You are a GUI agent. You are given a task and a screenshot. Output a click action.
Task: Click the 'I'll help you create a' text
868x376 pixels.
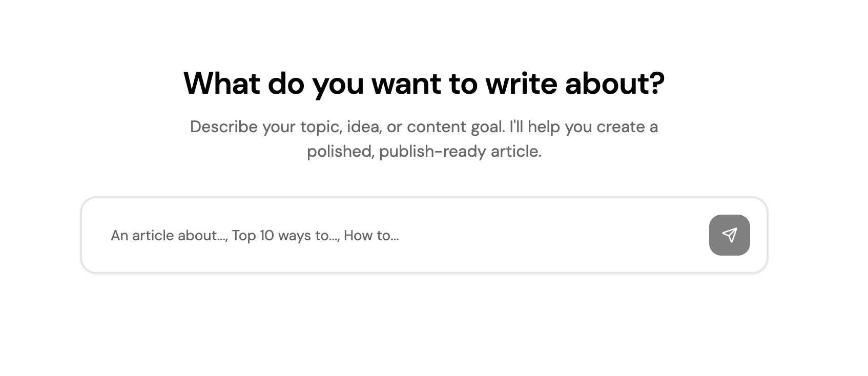tap(583, 127)
